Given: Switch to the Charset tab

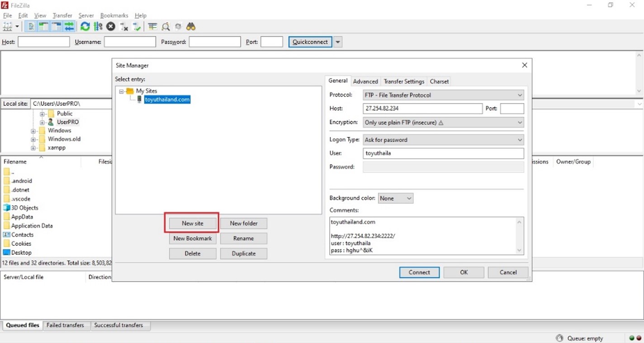Looking at the screenshot, I should coord(439,81).
